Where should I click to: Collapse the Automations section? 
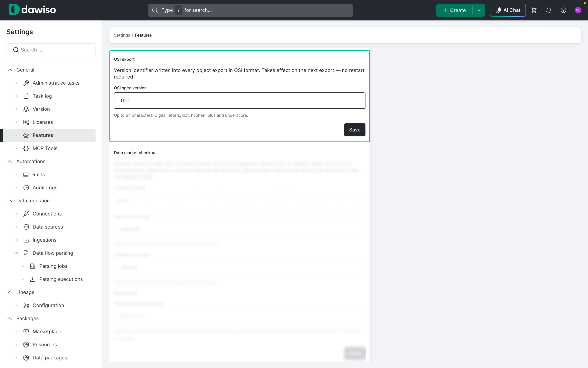[x=10, y=162]
